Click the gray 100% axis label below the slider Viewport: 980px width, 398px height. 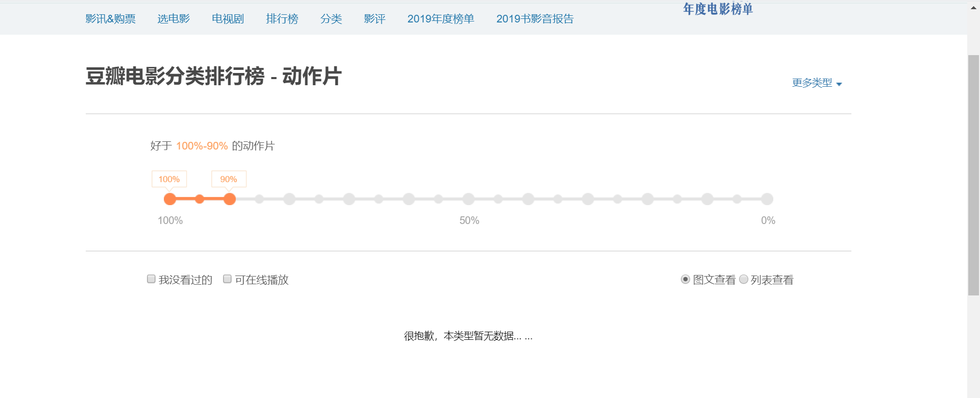click(170, 220)
